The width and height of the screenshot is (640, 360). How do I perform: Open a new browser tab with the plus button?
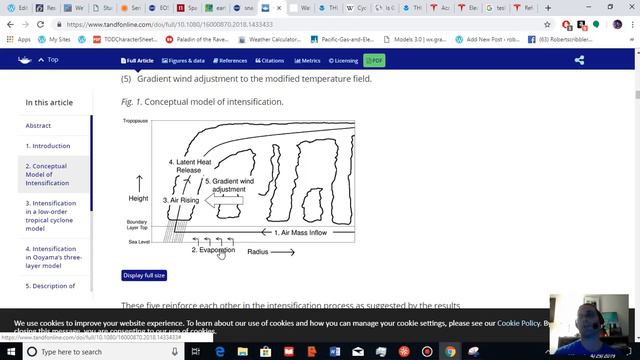[x=548, y=8]
